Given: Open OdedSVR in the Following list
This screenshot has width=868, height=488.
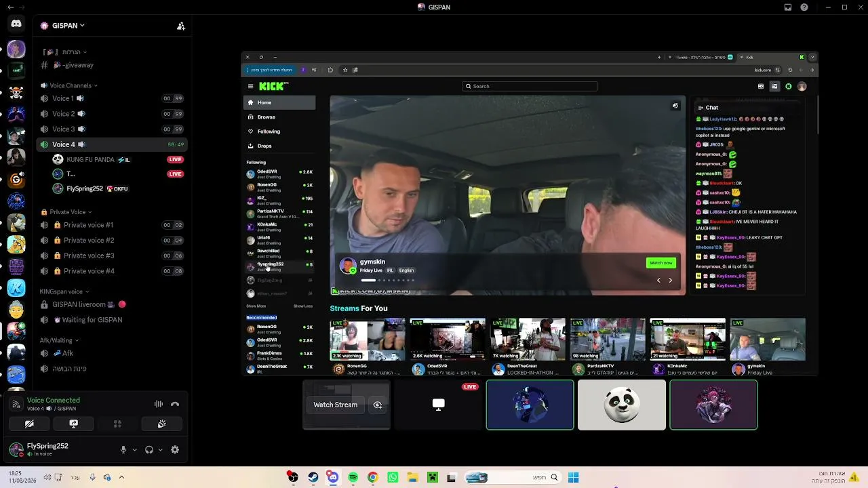Looking at the screenshot, I should point(279,174).
